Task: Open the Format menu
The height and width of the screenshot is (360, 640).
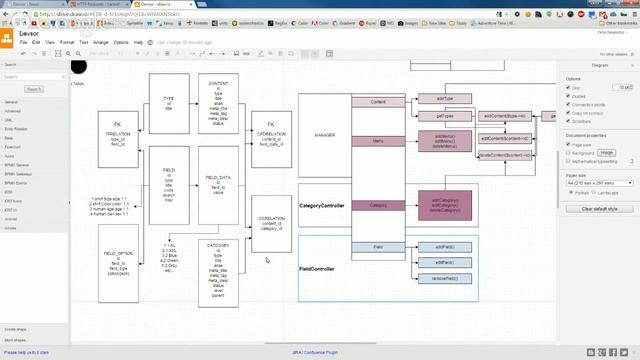Action: [x=67, y=42]
